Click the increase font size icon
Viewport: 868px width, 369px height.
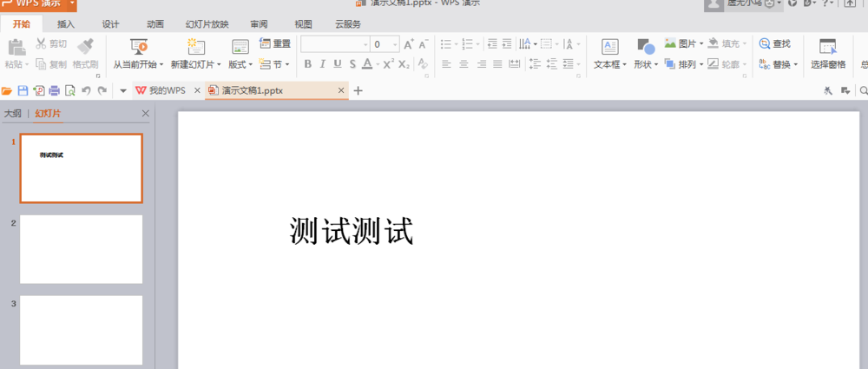pos(409,43)
